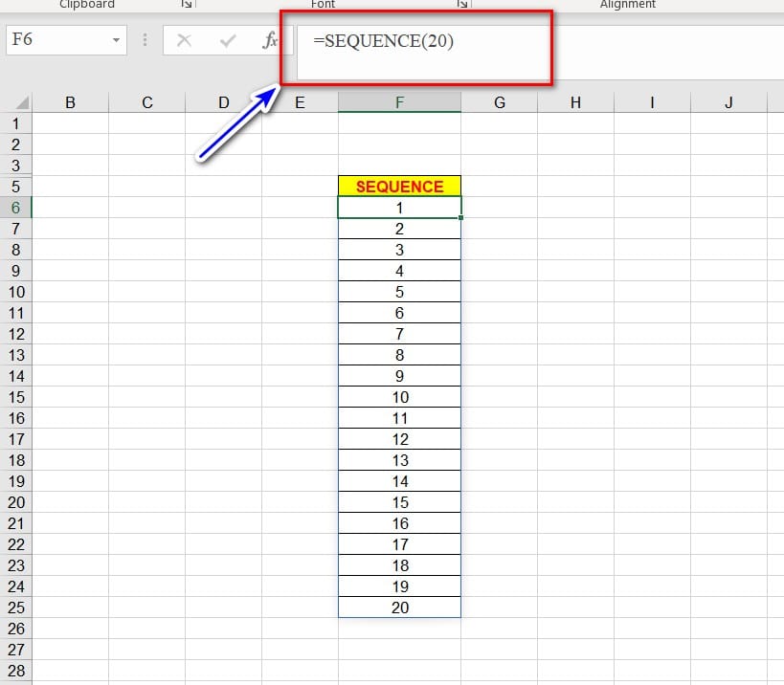Click inside the Name Box showing F6

(56, 40)
